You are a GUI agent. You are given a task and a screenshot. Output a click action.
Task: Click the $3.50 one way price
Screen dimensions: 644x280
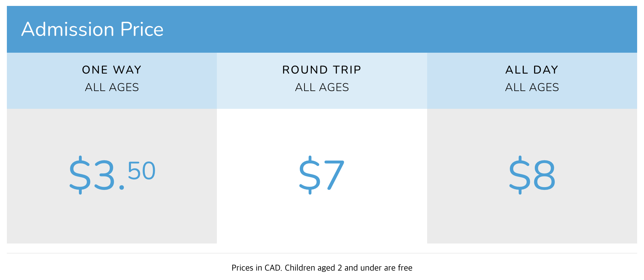point(112,175)
